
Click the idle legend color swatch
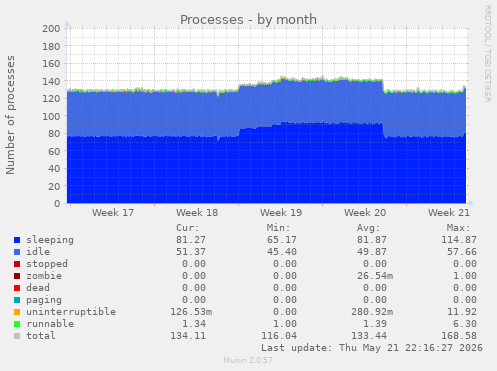click(x=17, y=252)
